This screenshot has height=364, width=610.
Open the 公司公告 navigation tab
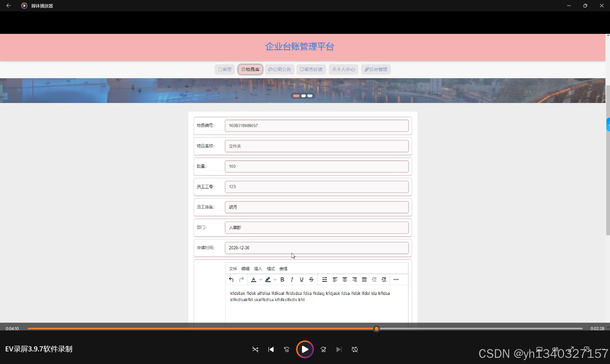(x=279, y=69)
